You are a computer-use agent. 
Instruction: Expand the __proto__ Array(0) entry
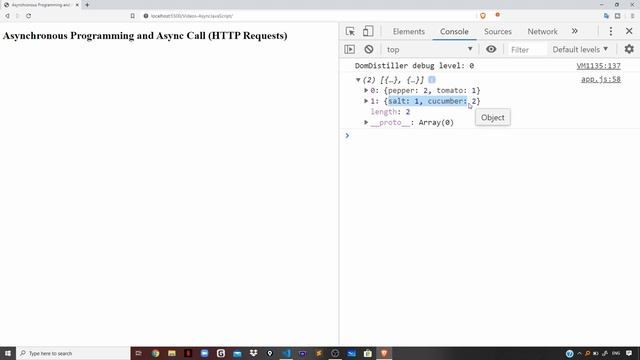click(x=366, y=122)
